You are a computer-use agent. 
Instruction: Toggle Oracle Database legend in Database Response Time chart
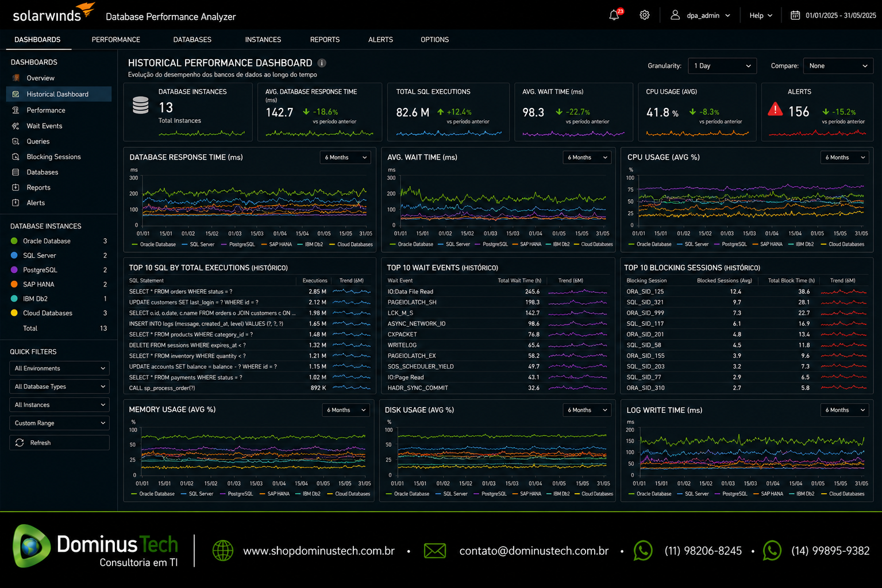point(153,245)
